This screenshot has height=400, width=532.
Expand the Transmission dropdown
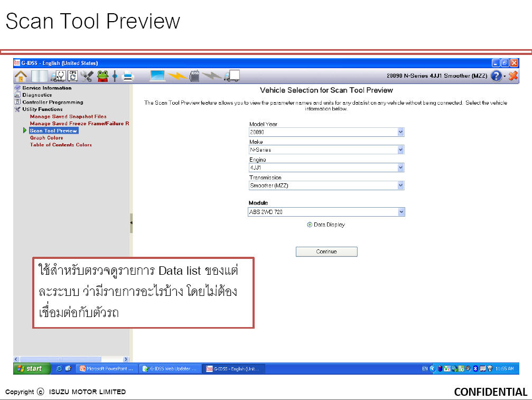pyautogui.click(x=400, y=185)
